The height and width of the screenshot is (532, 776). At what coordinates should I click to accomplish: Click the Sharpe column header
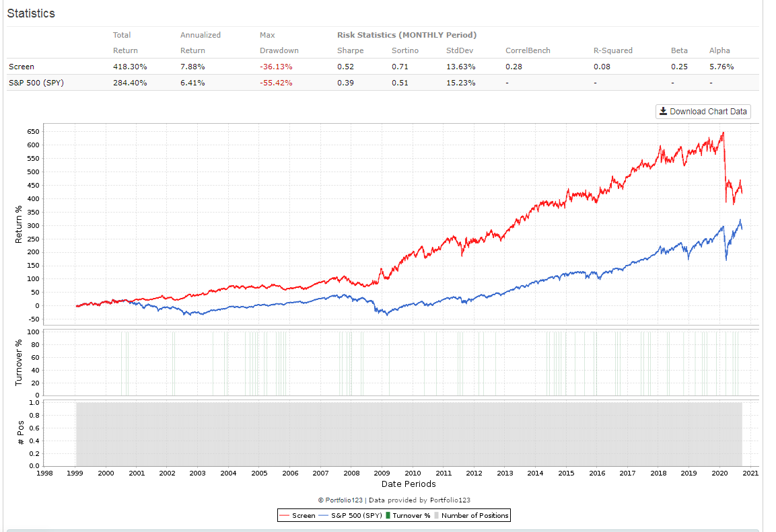(350, 50)
